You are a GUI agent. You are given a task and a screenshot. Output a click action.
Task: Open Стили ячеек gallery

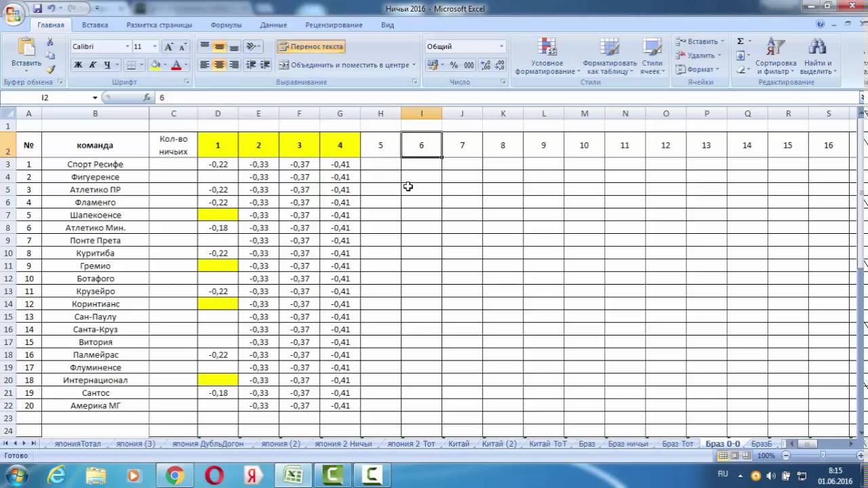652,56
